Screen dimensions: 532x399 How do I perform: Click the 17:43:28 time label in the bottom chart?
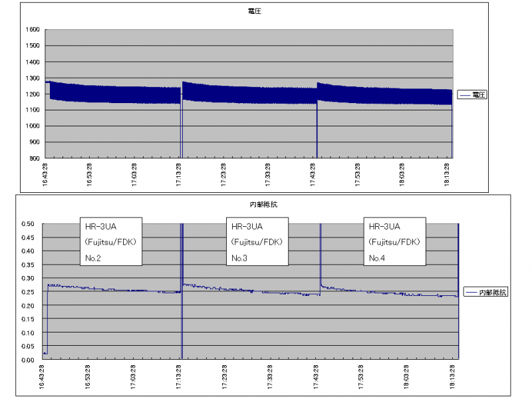318,378
